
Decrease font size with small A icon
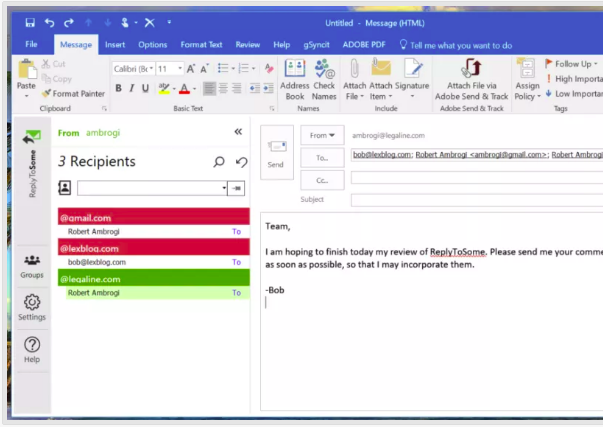[x=204, y=69]
